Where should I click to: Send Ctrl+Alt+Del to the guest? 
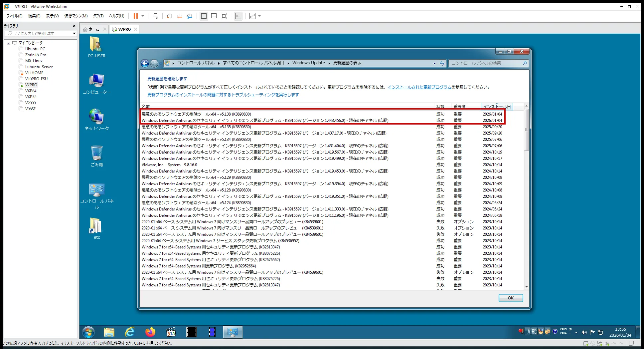pos(155,16)
